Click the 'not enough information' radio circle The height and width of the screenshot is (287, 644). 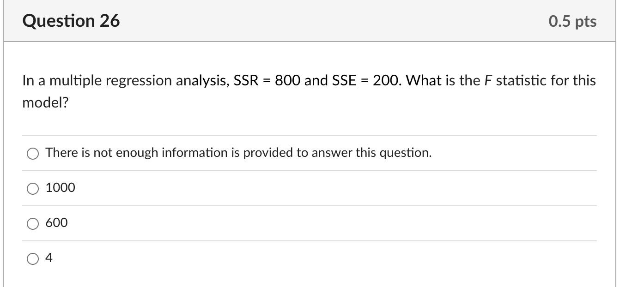click(x=32, y=153)
